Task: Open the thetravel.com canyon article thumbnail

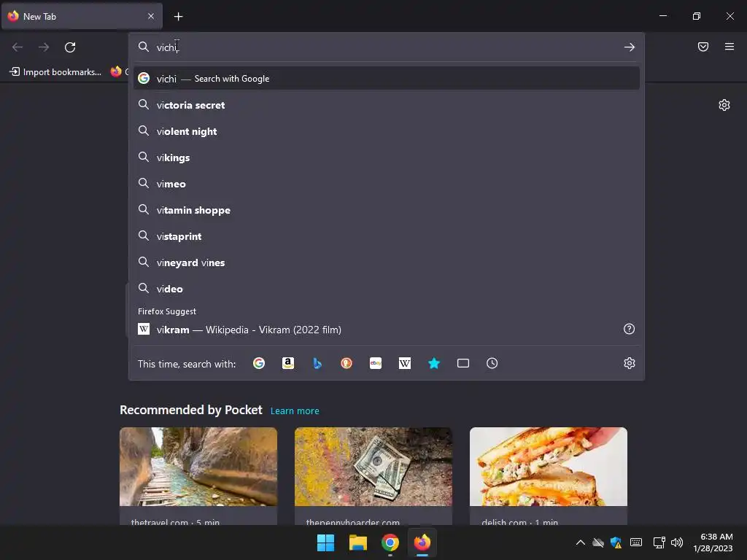Action: click(198, 467)
